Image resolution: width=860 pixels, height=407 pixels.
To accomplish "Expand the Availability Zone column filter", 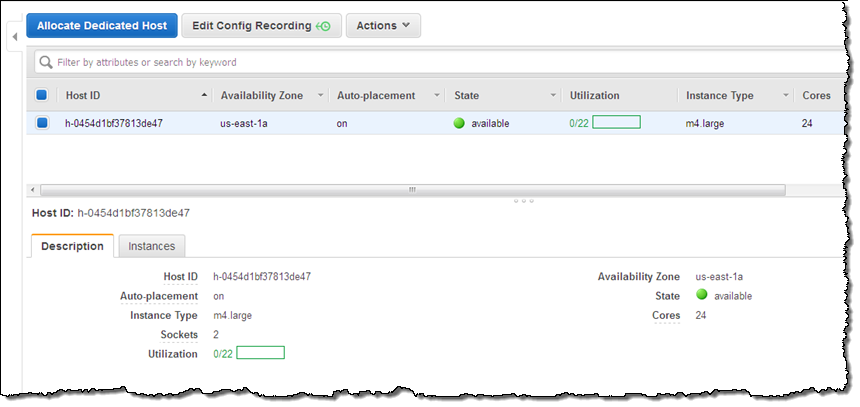I will click(321, 95).
